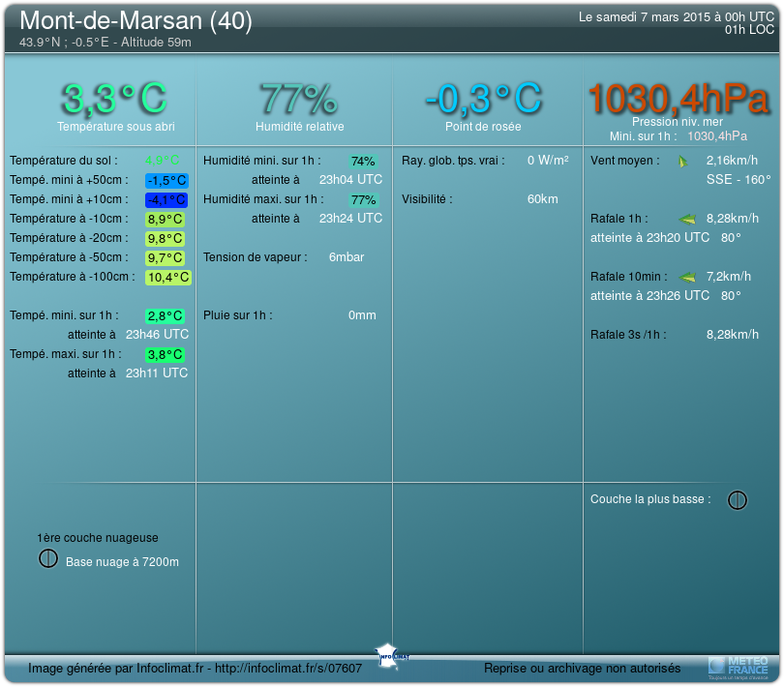
Task: Click the -1,5°C blue temperature badge
Action: click(166, 181)
